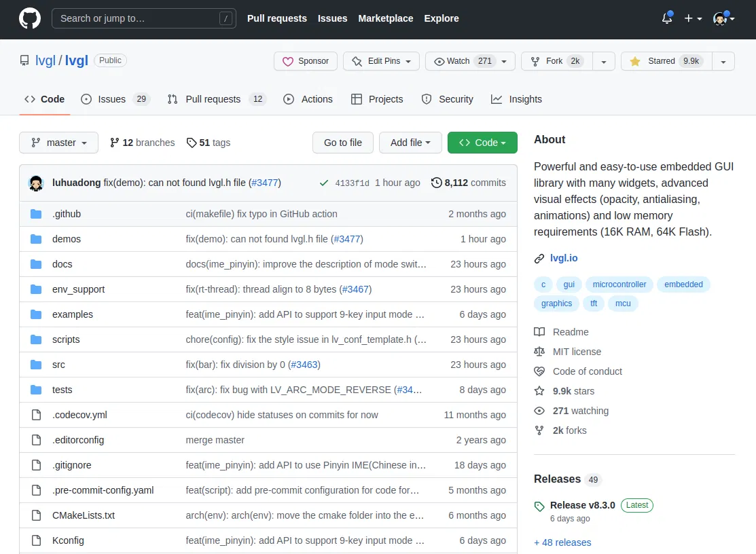
Task: Open docs folder
Action: (62, 264)
